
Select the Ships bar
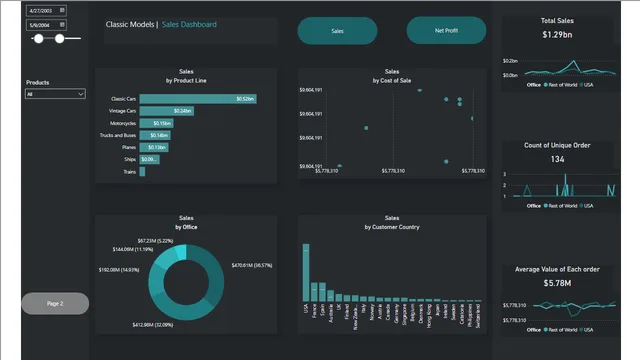(x=149, y=160)
